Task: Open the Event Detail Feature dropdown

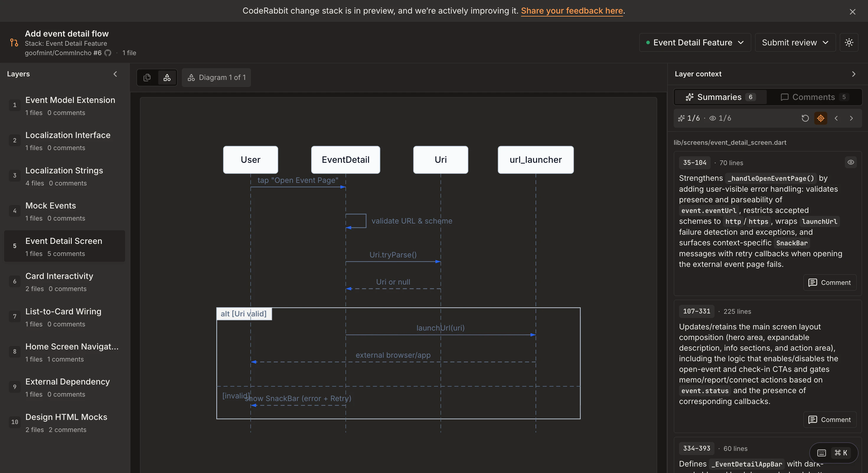Action: 695,42
